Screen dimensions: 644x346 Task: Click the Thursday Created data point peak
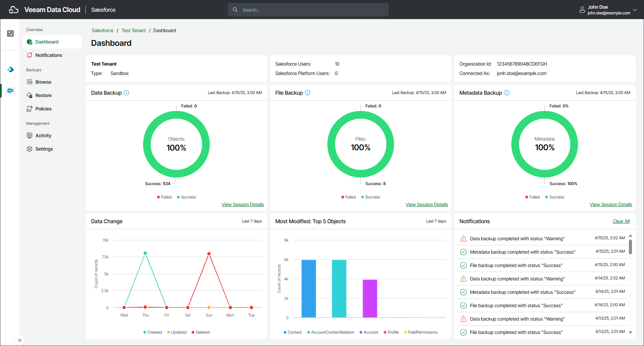point(145,253)
